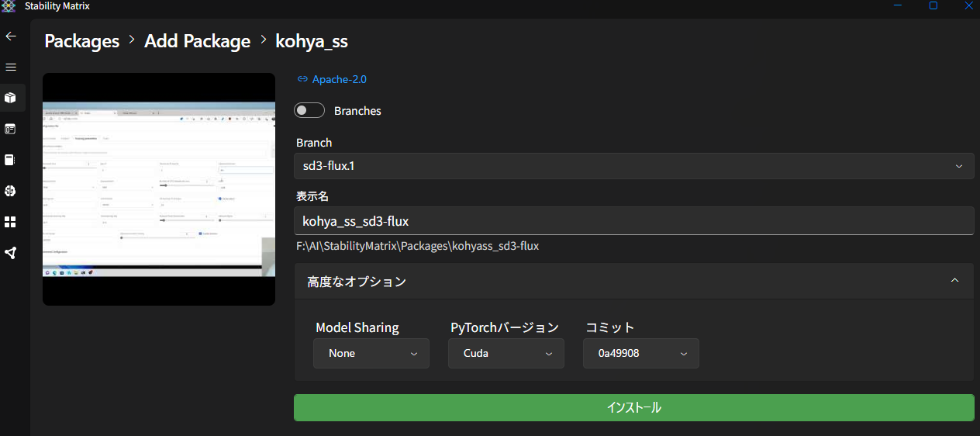Click the four-squares grid icon in the sidebar

pyautogui.click(x=11, y=222)
